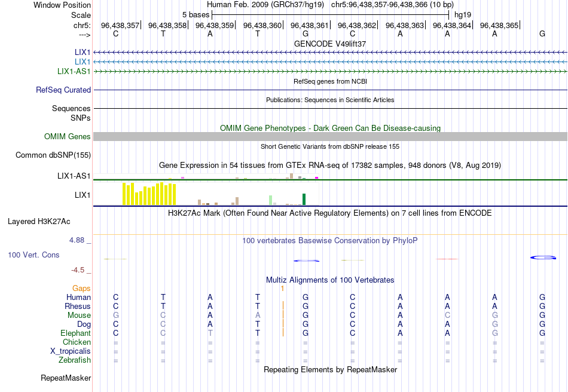
Task: Click the hg19 label beside the scale bar
Action: click(463, 15)
